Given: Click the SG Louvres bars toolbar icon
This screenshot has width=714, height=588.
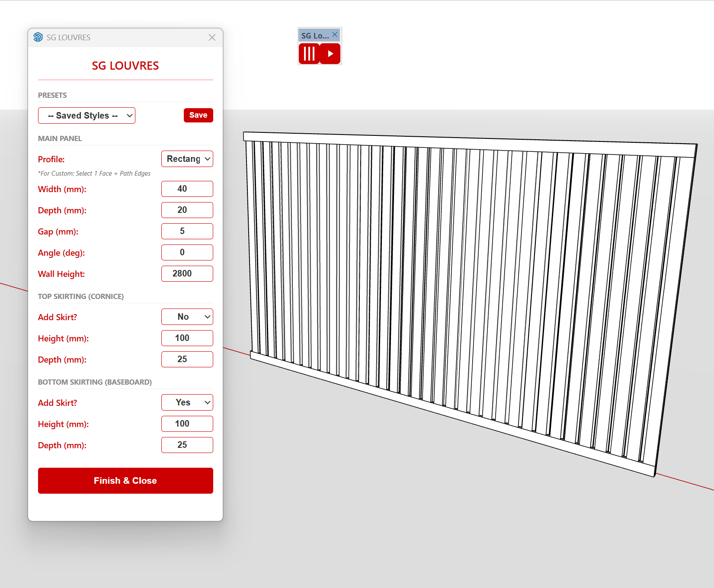Looking at the screenshot, I should (x=309, y=54).
